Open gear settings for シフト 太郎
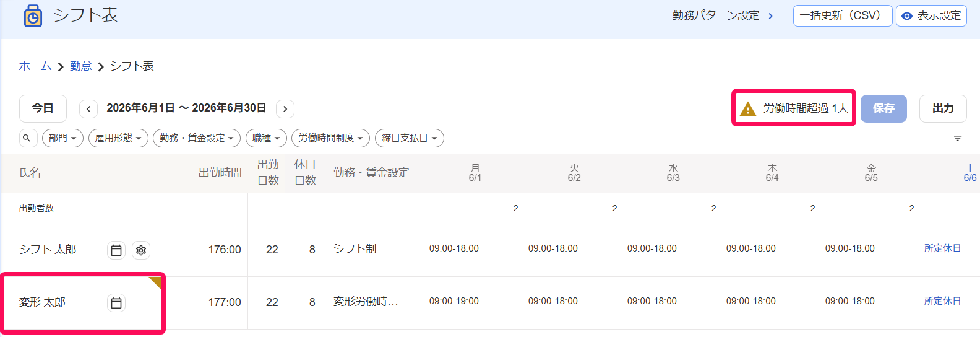This screenshot has width=980, height=337. pyautogui.click(x=141, y=250)
